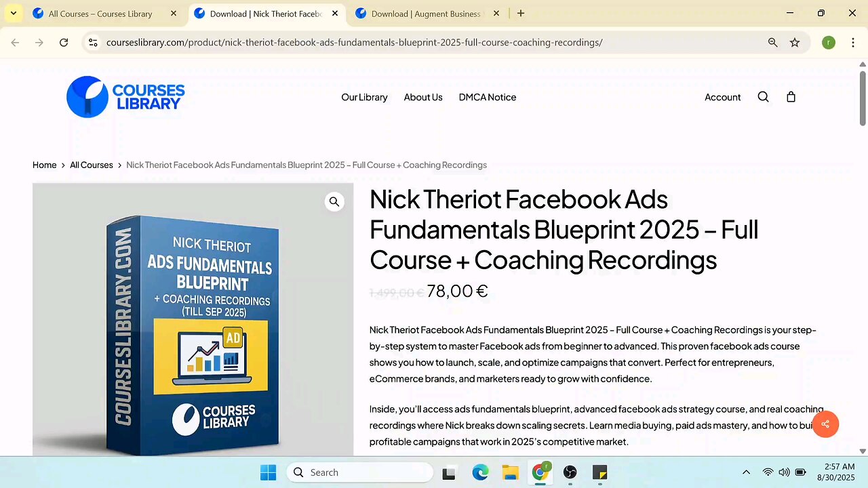Open the Chrome tab search dropdown arrow

click(x=13, y=13)
